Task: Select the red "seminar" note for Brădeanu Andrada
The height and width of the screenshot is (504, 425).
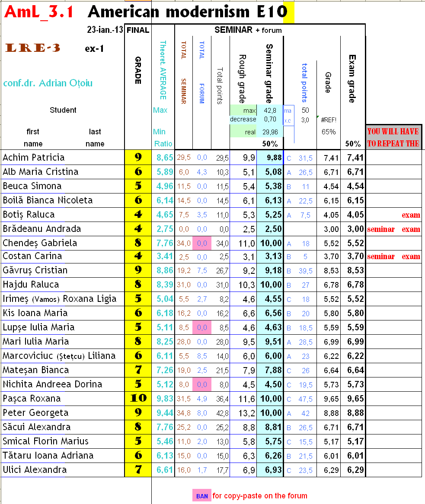Action: coord(381,229)
